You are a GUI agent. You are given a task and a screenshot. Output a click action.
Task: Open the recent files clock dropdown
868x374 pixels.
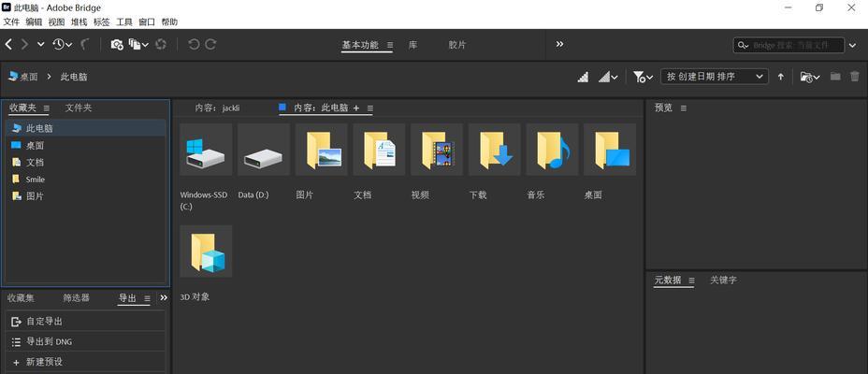(x=63, y=44)
